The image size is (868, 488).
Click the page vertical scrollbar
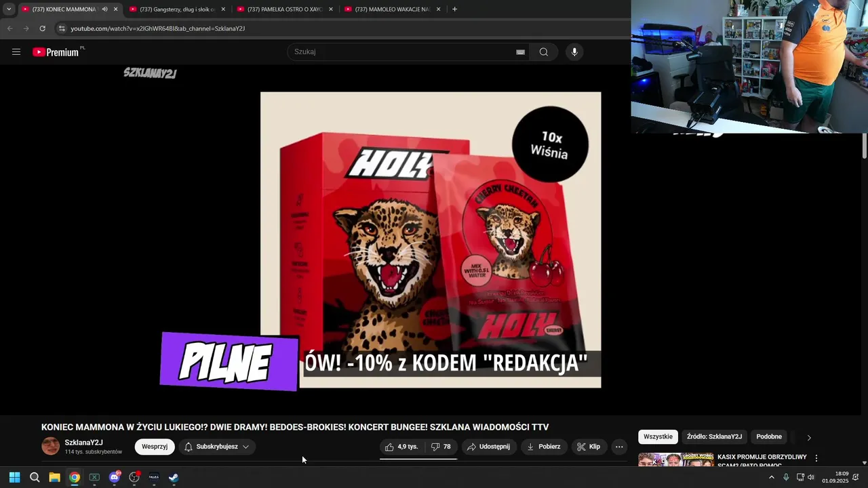[865, 146]
